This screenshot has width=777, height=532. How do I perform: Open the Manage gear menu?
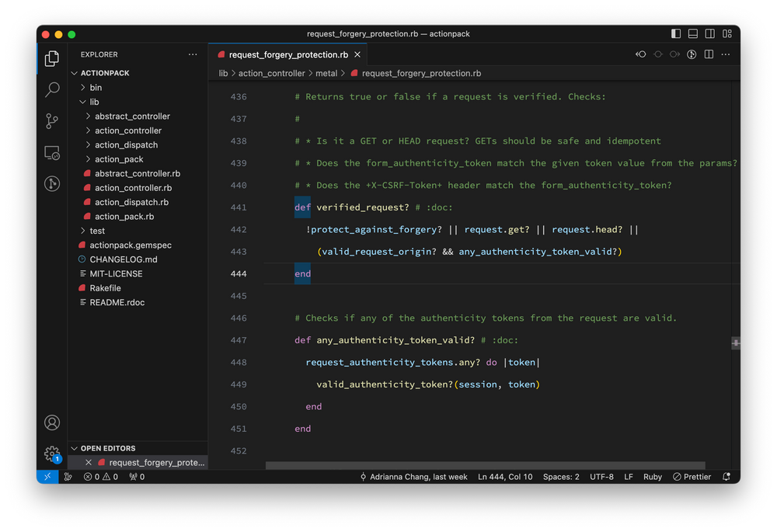click(52, 454)
